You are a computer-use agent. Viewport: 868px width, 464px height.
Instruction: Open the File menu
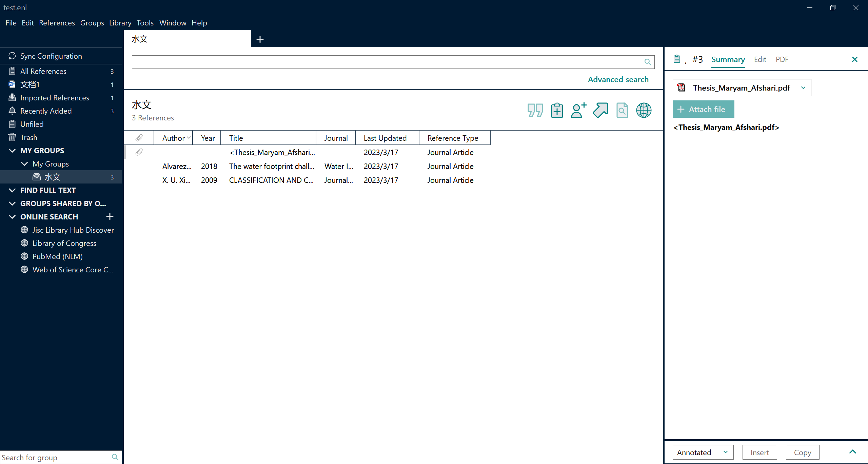coord(11,23)
